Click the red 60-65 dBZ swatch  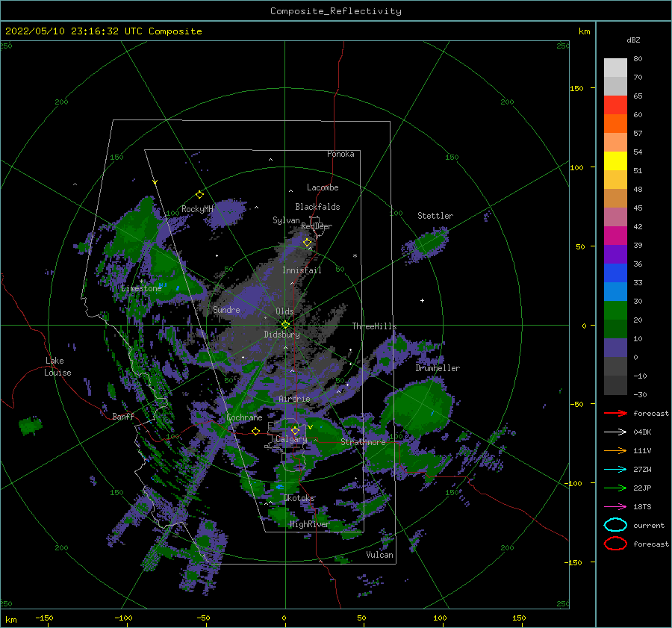pyautogui.click(x=615, y=105)
